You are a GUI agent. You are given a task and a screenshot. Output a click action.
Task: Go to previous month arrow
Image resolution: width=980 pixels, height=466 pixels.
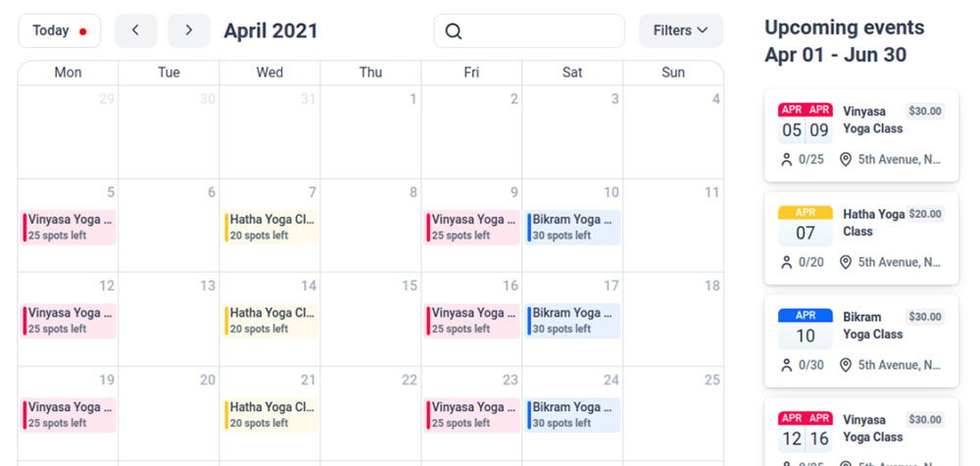(135, 30)
